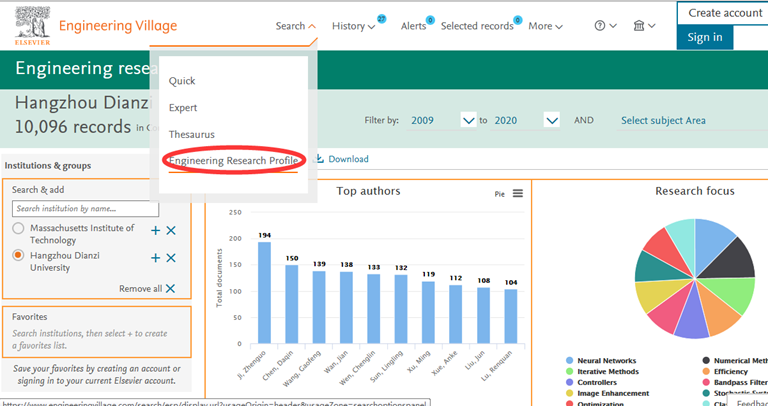Open the end year 2020 dropdown
Viewport: 768px width, 406px height.
pyautogui.click(x=552, y=120)
